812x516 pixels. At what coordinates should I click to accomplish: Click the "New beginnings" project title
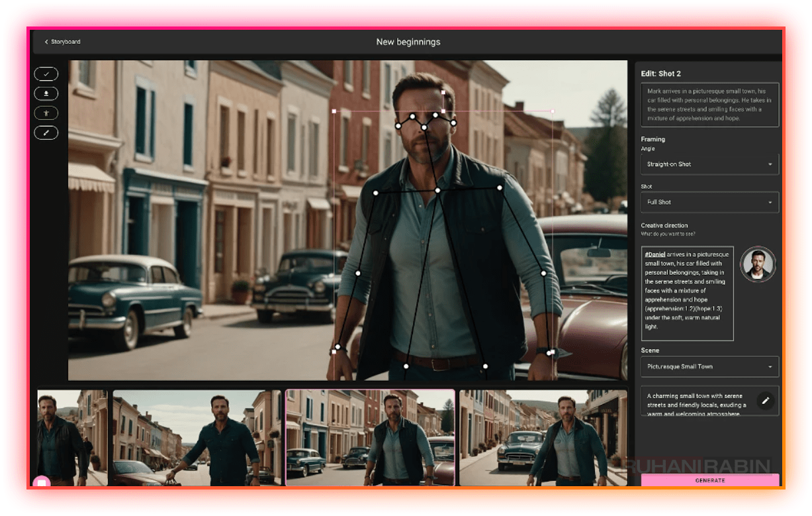(408, 42)
